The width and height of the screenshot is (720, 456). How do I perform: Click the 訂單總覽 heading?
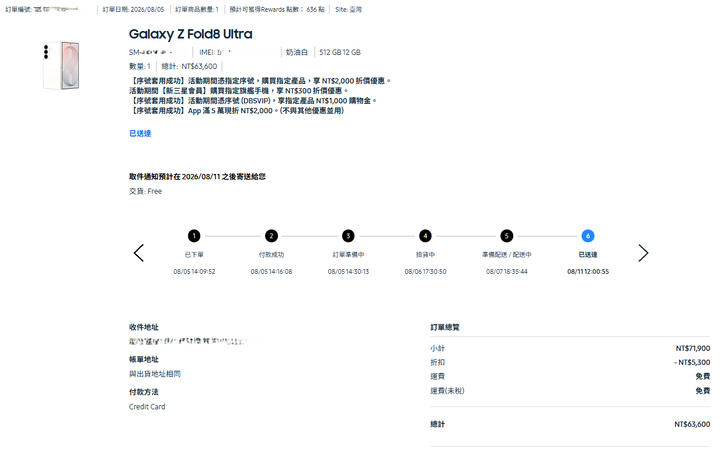445,327
